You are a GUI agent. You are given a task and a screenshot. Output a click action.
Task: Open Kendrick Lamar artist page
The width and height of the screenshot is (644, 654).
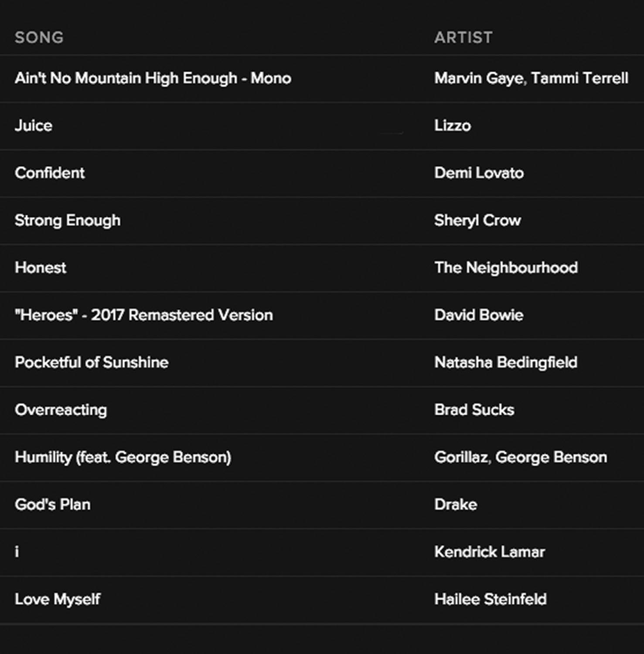[489, 552]
